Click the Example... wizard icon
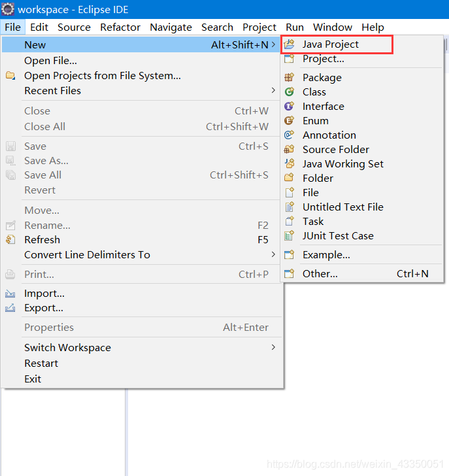Screen dimensions: 449x476 click(289, 255)
